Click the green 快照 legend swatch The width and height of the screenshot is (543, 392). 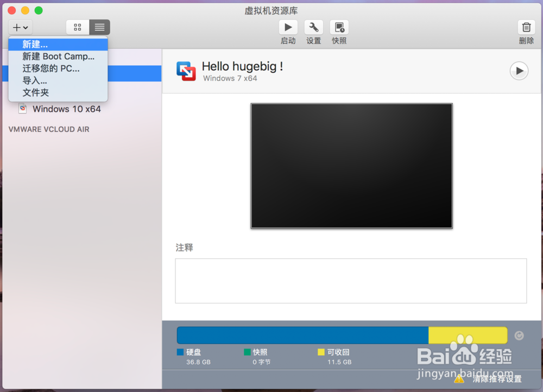coord(247,352)
